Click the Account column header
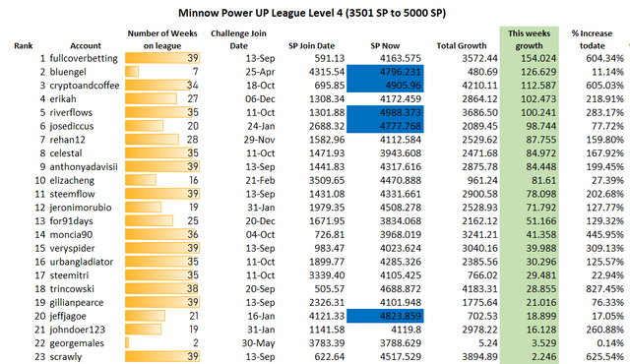The image size is (630, 364). point(86,46)
